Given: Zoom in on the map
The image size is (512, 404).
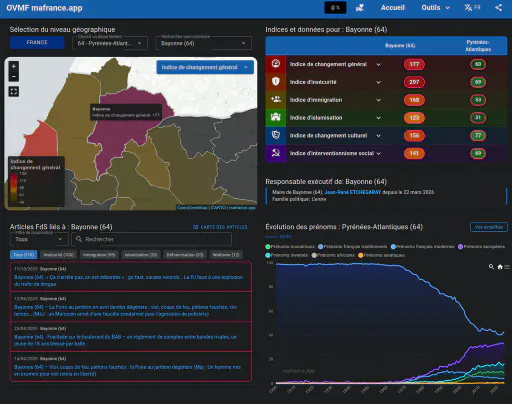Looking at the screenshot, I should click(x=14, y=66).
